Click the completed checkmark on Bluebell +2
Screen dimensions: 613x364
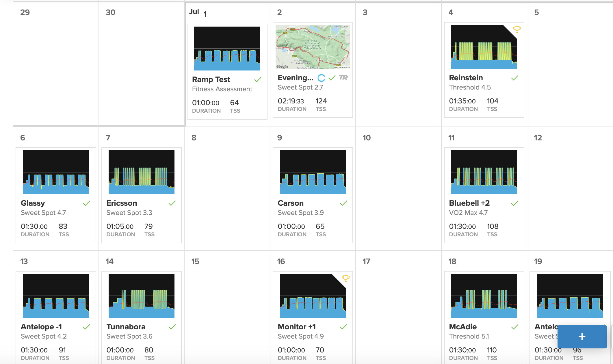(x=514, y=203)
